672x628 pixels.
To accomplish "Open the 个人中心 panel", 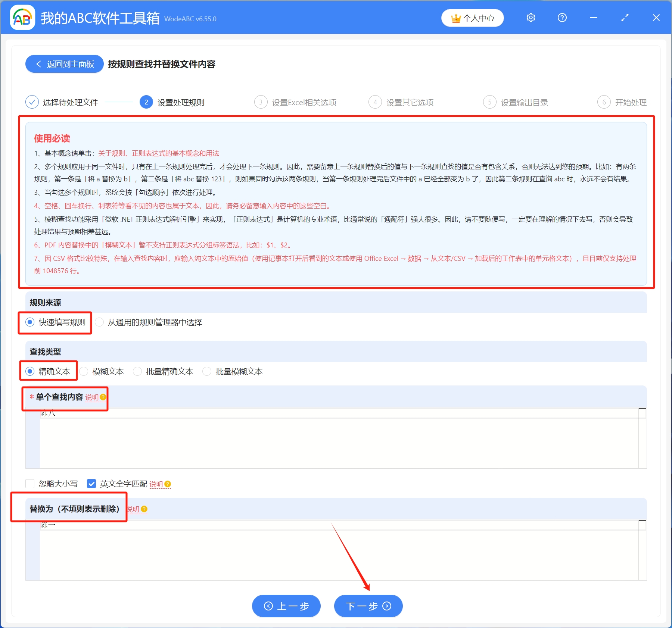I will click(472, 18).
